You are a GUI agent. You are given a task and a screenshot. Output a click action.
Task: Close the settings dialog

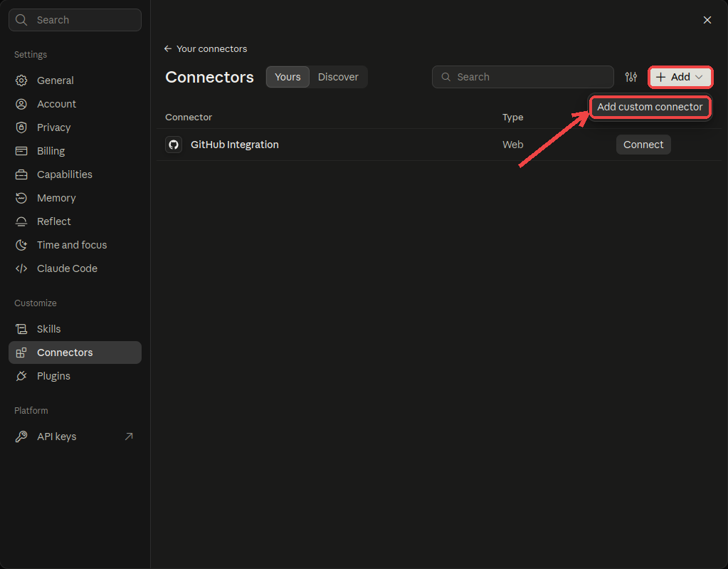pyautogui.click(x=707, y=20)
